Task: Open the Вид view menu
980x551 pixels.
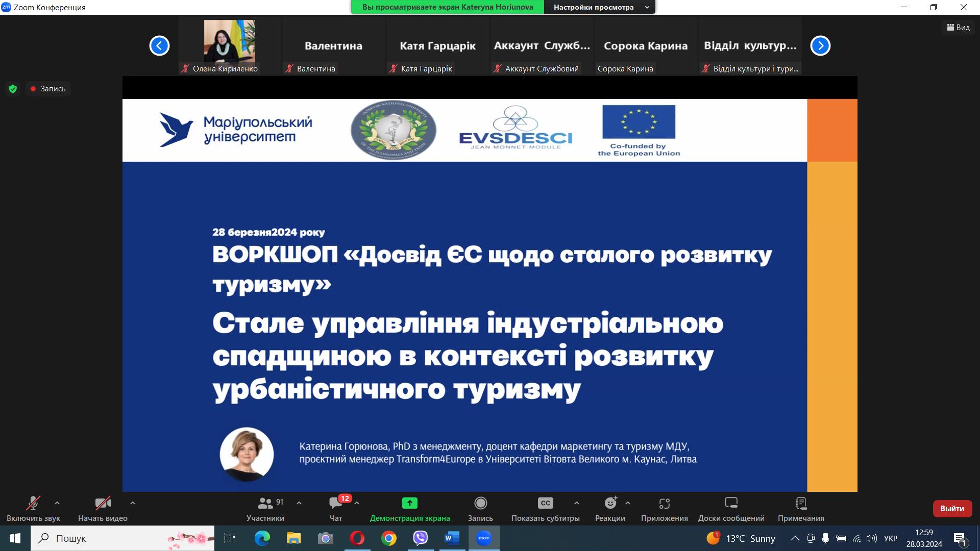Action: tap(958, 28)
